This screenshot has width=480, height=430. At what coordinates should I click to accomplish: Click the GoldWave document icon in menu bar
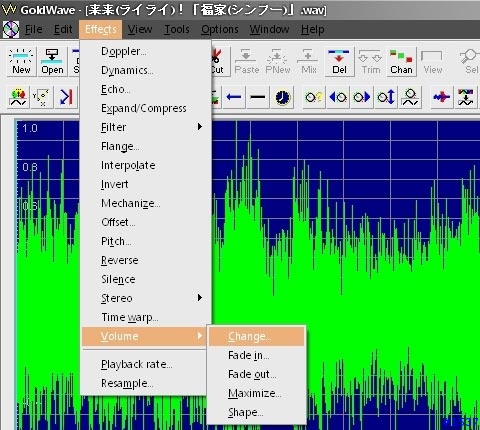[11, 29]
